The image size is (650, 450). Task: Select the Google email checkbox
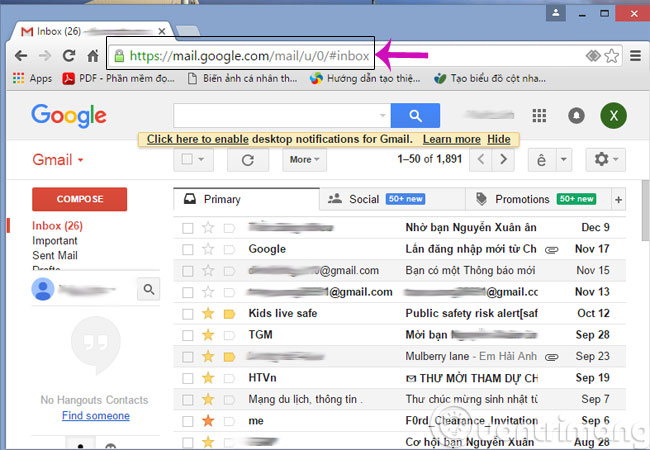[x=188, y=249]
